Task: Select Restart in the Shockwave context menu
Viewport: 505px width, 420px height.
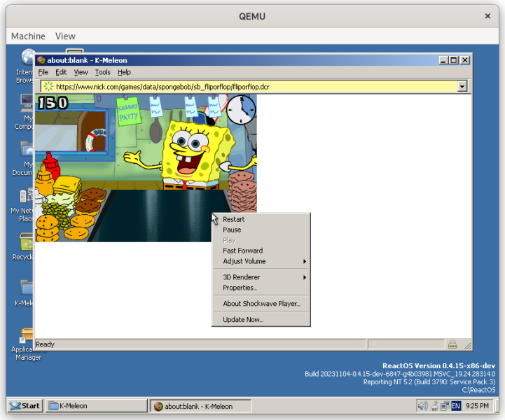Action: pos(261,219)
